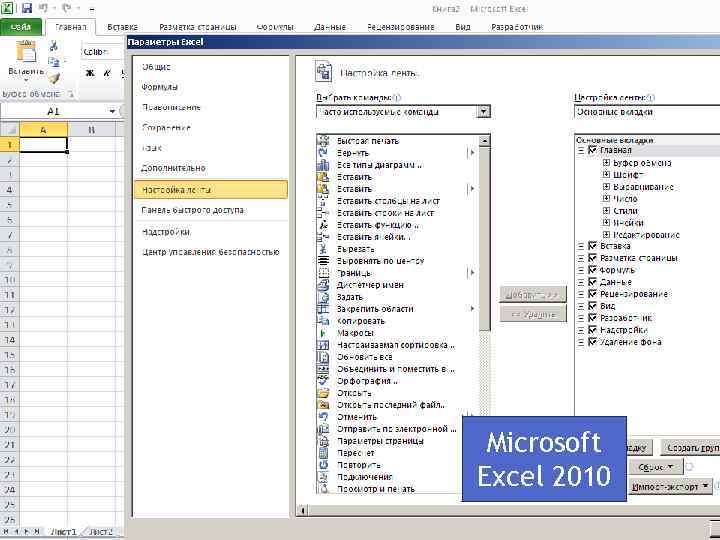Viewport: 720px width, 540px height.
Task: Disable the 'Разработчик' checkbox
Action: pyautogui.click(x=592, y=318)
